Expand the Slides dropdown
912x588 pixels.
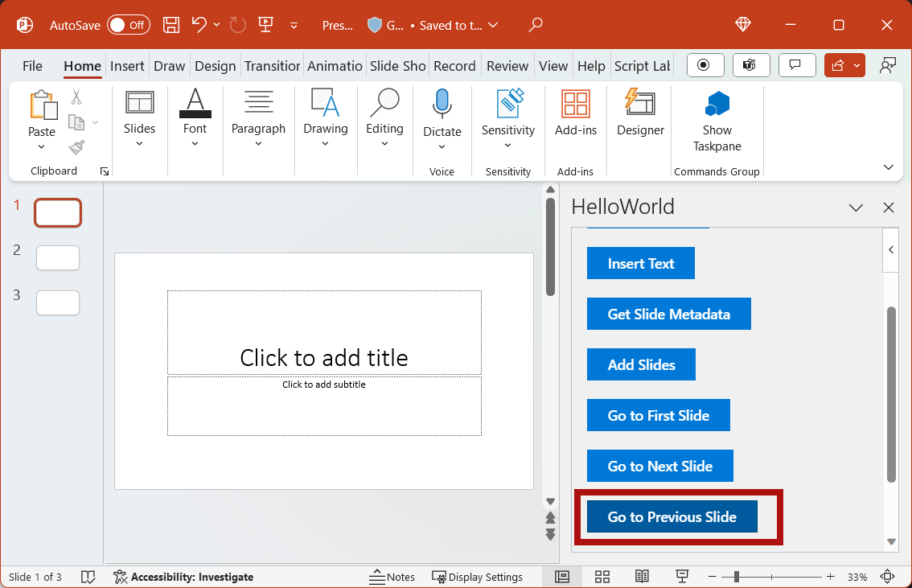[x=139, y=145]
